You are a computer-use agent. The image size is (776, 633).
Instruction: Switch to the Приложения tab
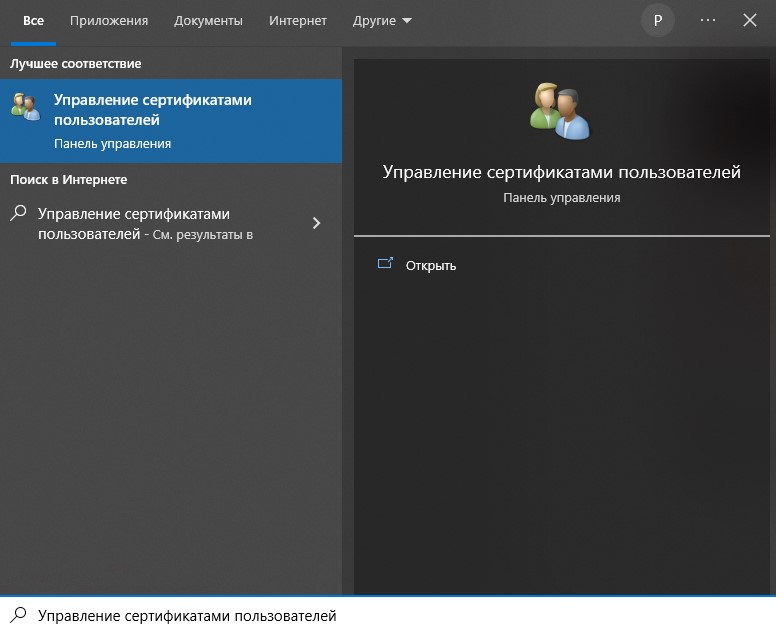click(109, 20)
